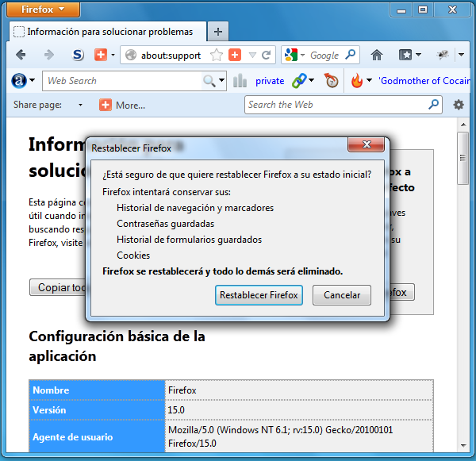The height and width of the screenshot is (461, 476).
Task: Open address bar history dropdown arrow
Action: [252, 56]
